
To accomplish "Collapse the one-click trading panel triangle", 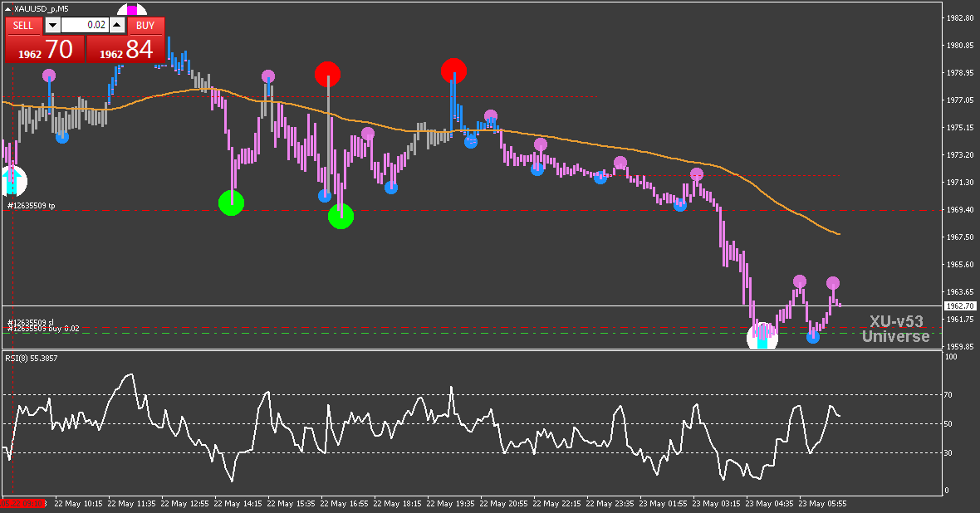I will pos(7,9).
